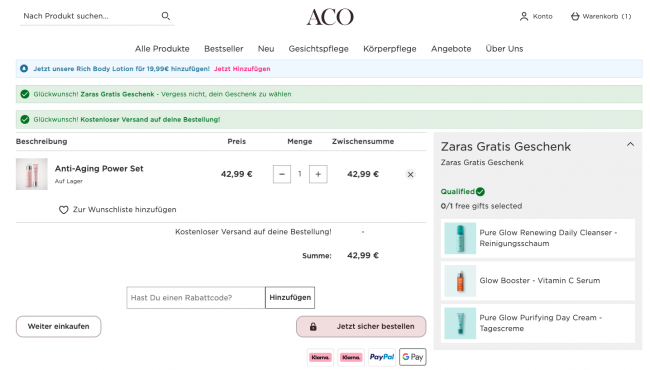Select Pure Glow Renewing Daily Cleanser gift

tap(538, 238)
